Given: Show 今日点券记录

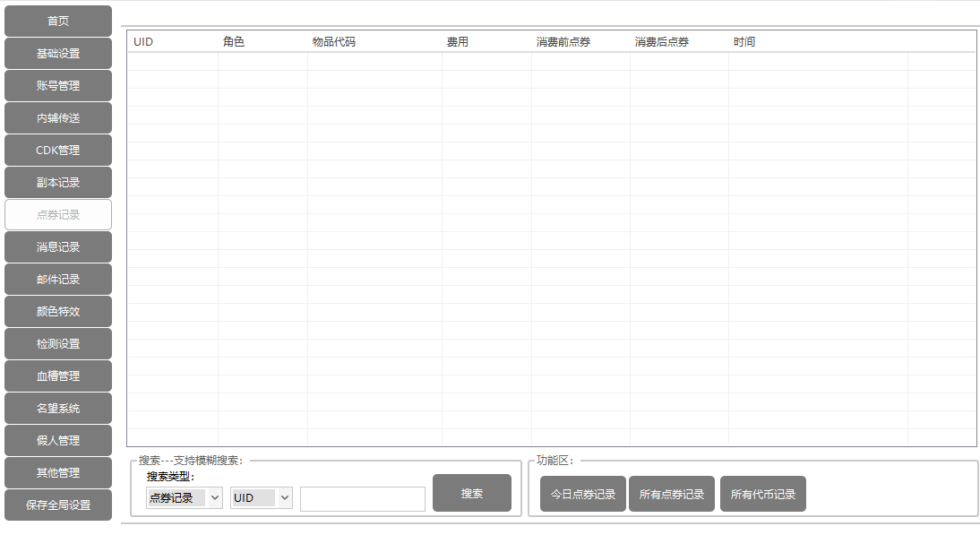Looking at the screenshot, I should coord(582,495).
